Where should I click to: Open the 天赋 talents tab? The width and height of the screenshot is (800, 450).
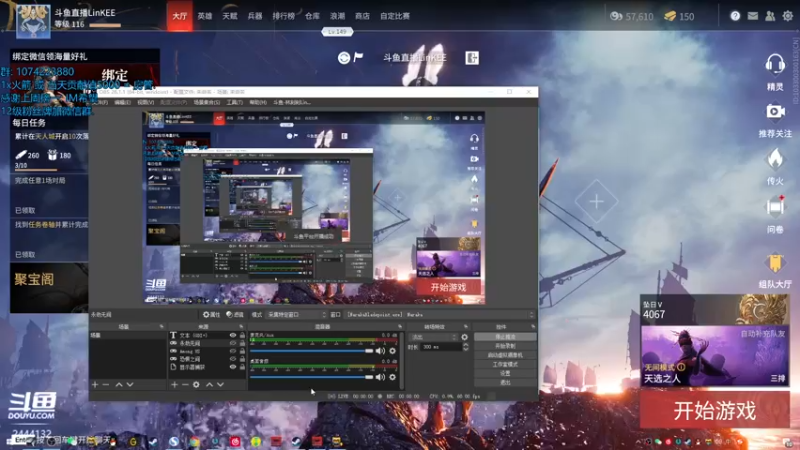click(230, 16)
